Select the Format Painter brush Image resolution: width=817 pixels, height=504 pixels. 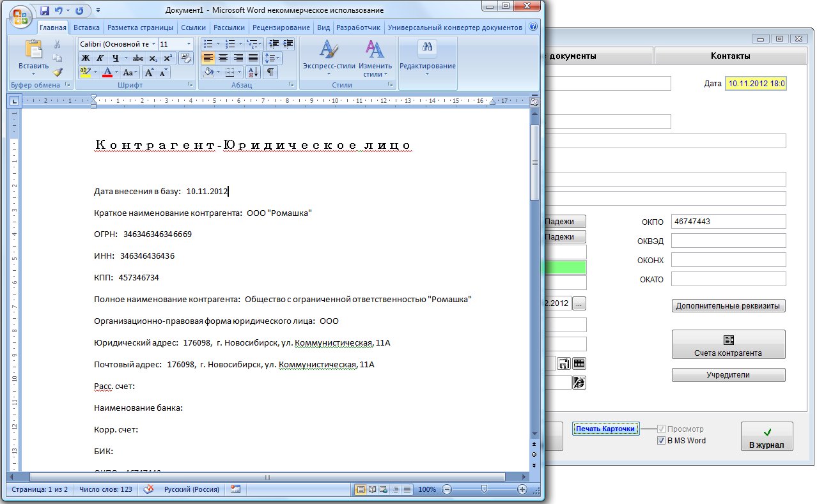[x=57, y=72]
